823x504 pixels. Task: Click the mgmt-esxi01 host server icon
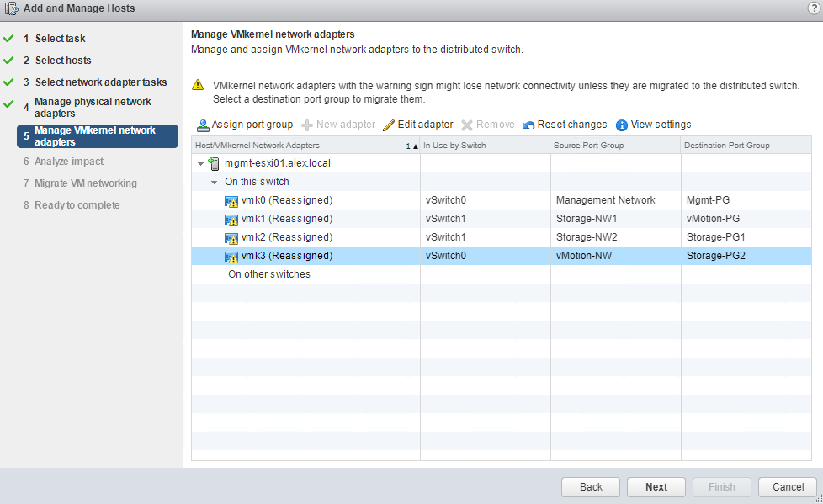click(x=214, y=163)
